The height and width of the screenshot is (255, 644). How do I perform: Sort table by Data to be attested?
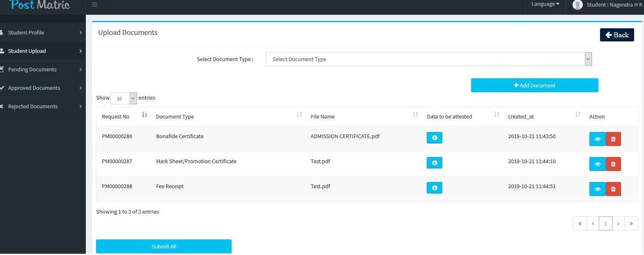pyautogui.click(x=497, y=115)
